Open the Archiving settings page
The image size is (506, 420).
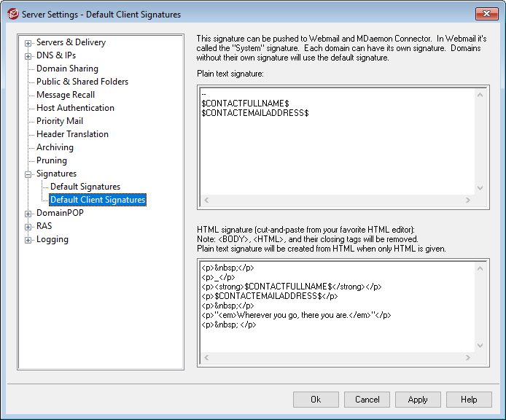[55, 147]
